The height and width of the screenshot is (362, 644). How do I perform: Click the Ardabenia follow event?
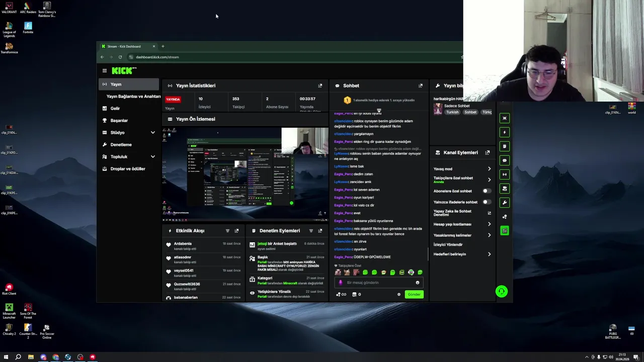[x=204, y=246]
